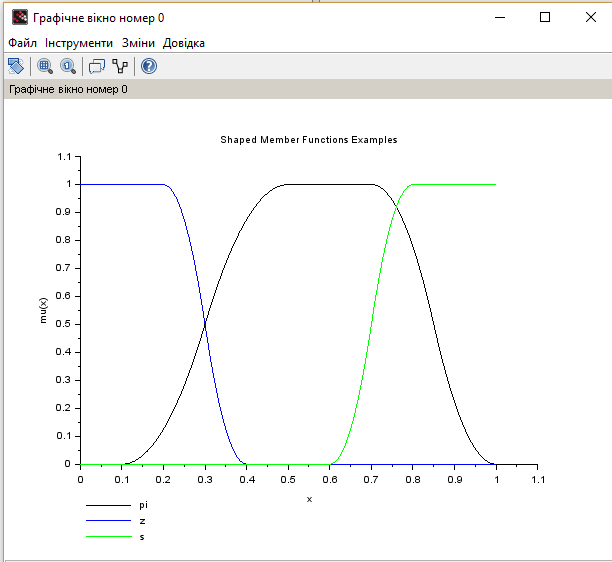Select the Rotate plot tool icon

[16, 66]
